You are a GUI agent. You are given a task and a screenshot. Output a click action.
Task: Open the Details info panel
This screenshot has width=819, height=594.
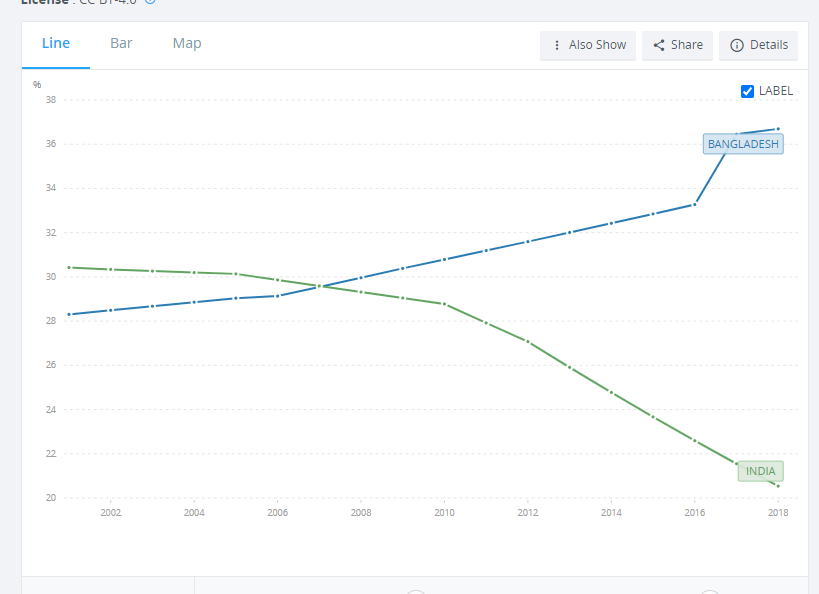pos(758,45)
